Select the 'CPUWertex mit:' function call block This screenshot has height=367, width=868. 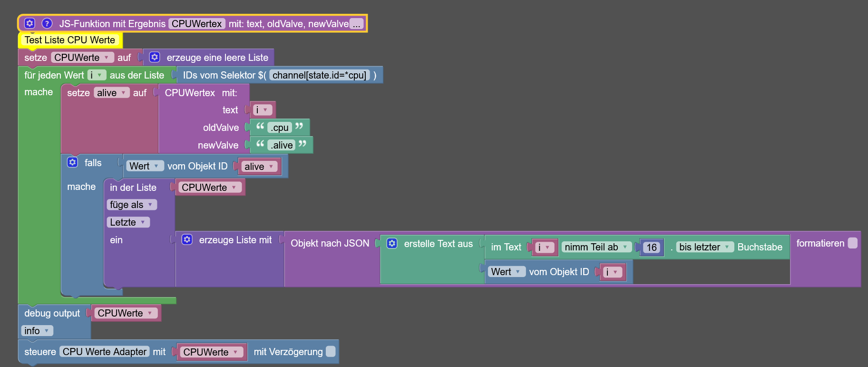[201, 93]
